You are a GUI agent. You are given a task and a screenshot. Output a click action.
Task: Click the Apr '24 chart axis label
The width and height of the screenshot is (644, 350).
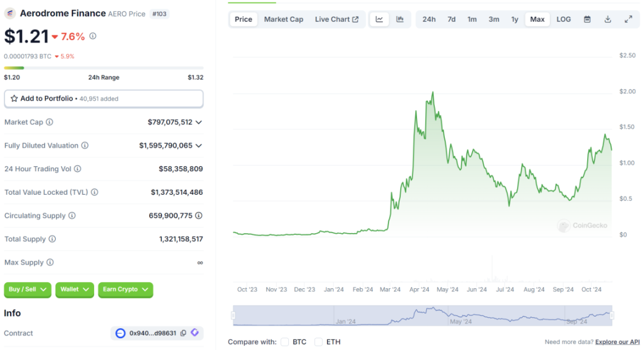click(419, 289)
